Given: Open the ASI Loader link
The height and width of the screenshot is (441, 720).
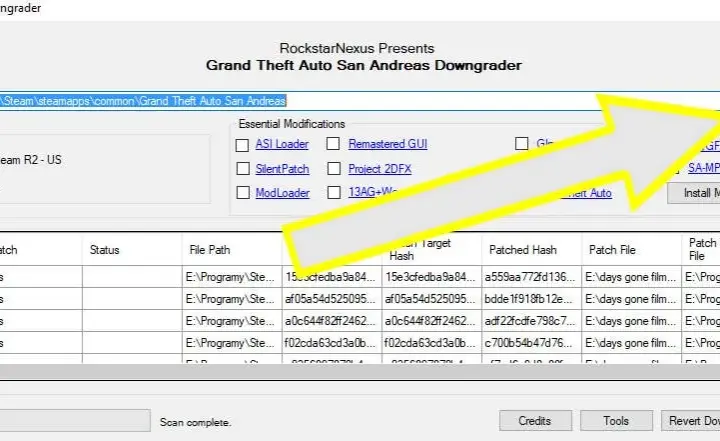Looking at the screenshot, I should 282,144.
